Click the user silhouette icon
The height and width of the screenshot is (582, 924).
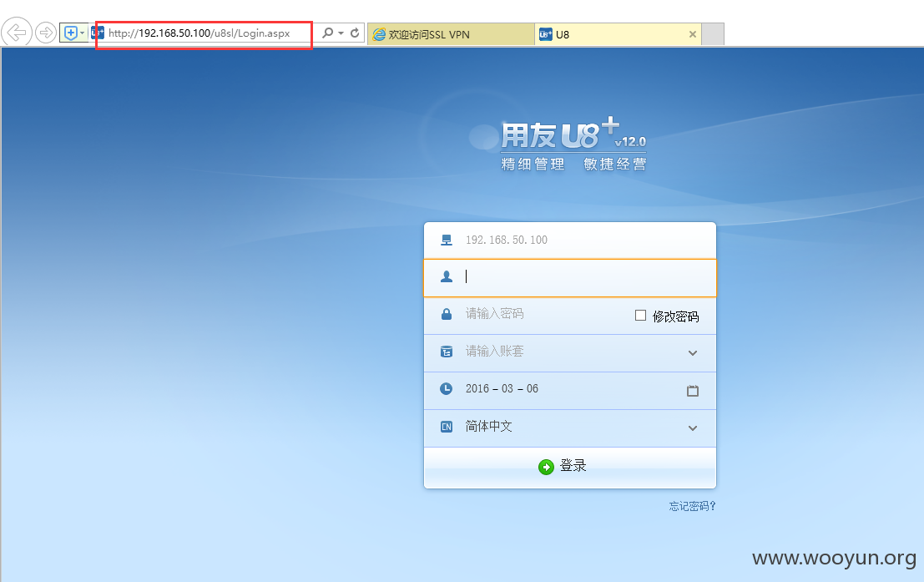pos(447,276)
